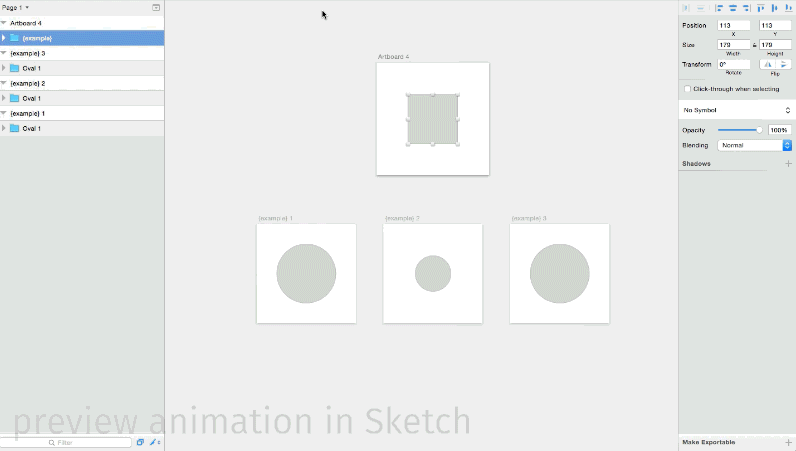The image size is (796, 451).
Task: Click the align top edges icon
Action: click(x=760, y=8)
